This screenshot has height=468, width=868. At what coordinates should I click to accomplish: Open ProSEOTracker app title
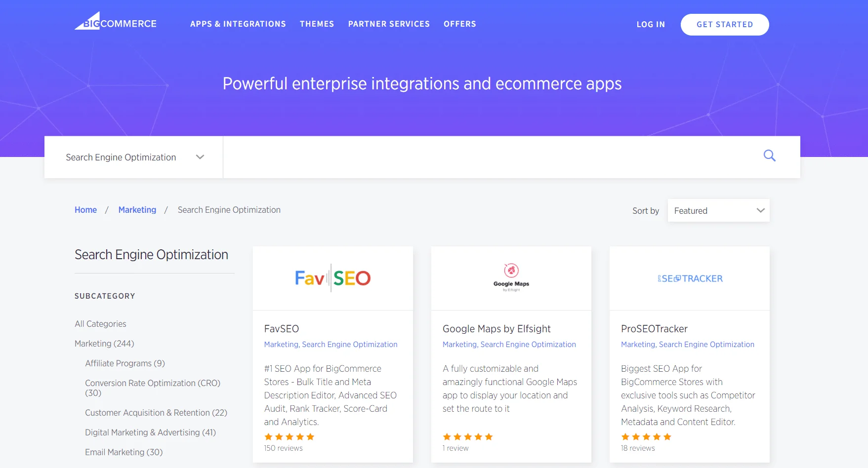click(x=654, y=329)
